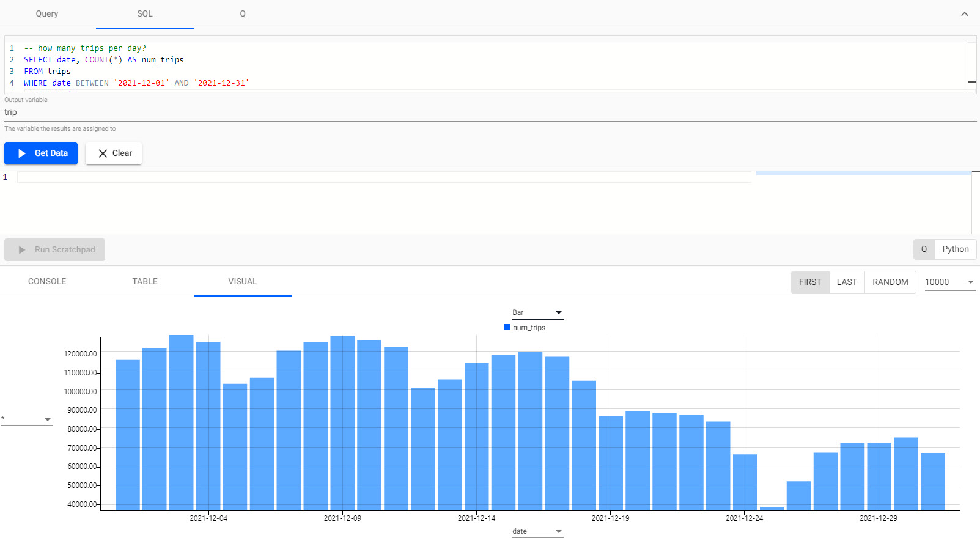Click the x-axis label 2021-12-29

tap(879, 518)
